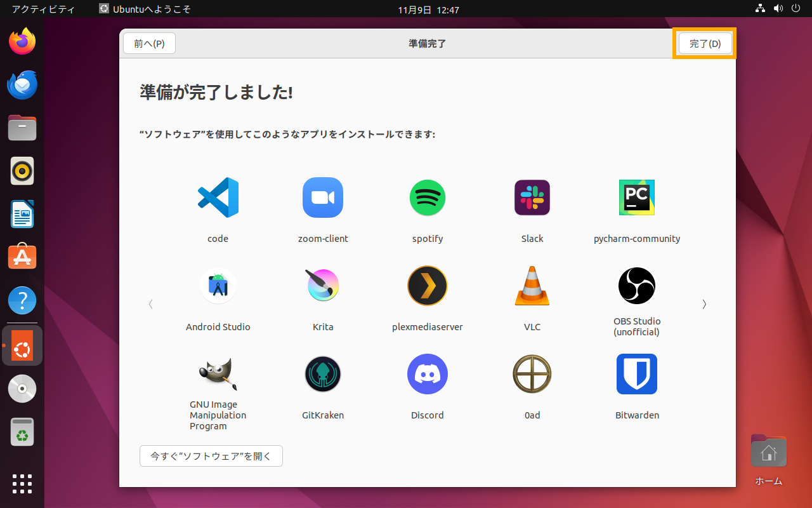
Task: Open the Trash in the dock
Action: pyautogui.click(x=22, y=432)
